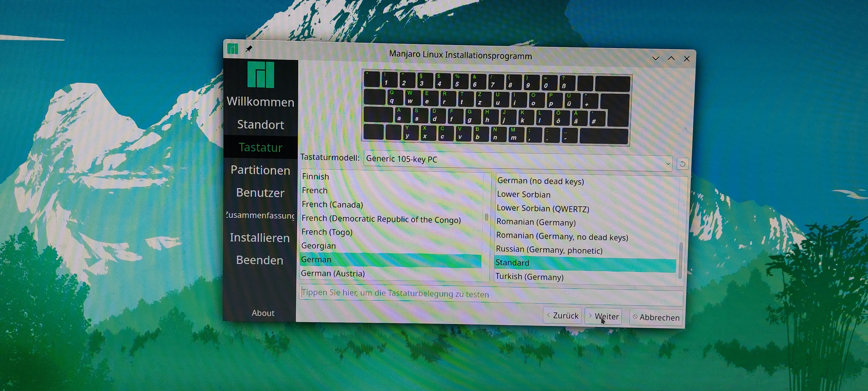This screenshot has height=391, width=868.
Task: Toggle the pin window icon
Action: pyautogui.click(x=249, y=49)
